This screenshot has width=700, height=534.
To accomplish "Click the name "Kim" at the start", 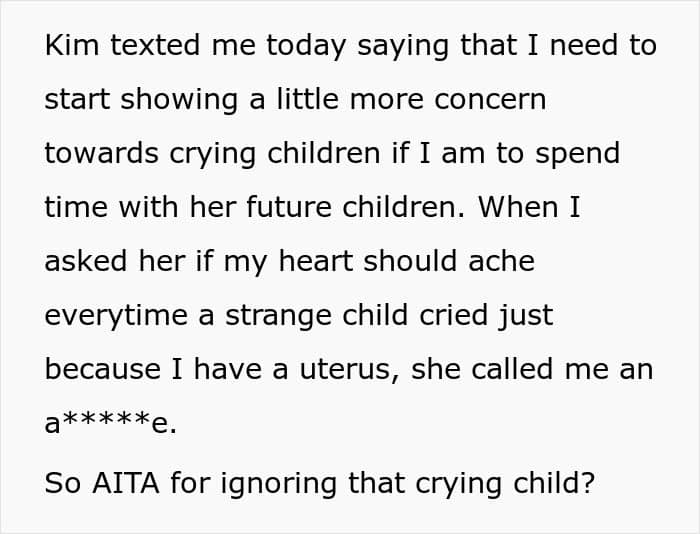I will [71, 45].
